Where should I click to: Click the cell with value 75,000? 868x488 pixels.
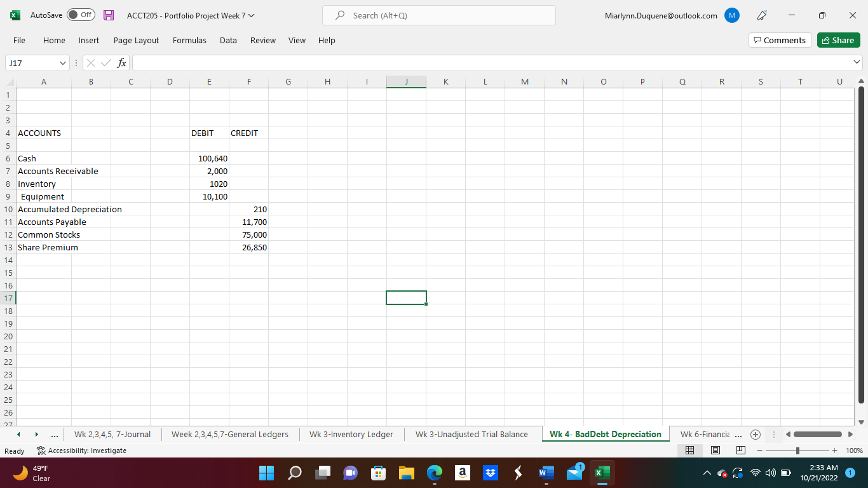248,234
